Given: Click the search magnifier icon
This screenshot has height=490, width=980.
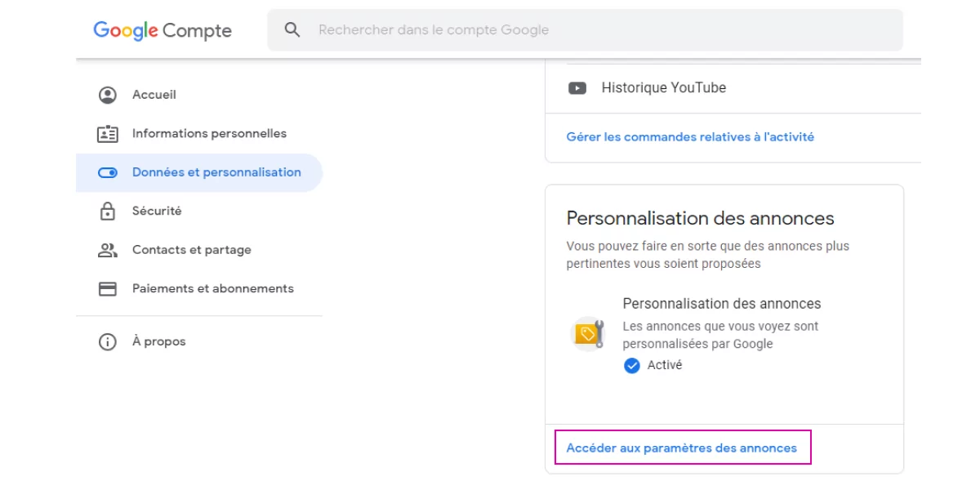Looking at the screenshot, I should [292, 30].
